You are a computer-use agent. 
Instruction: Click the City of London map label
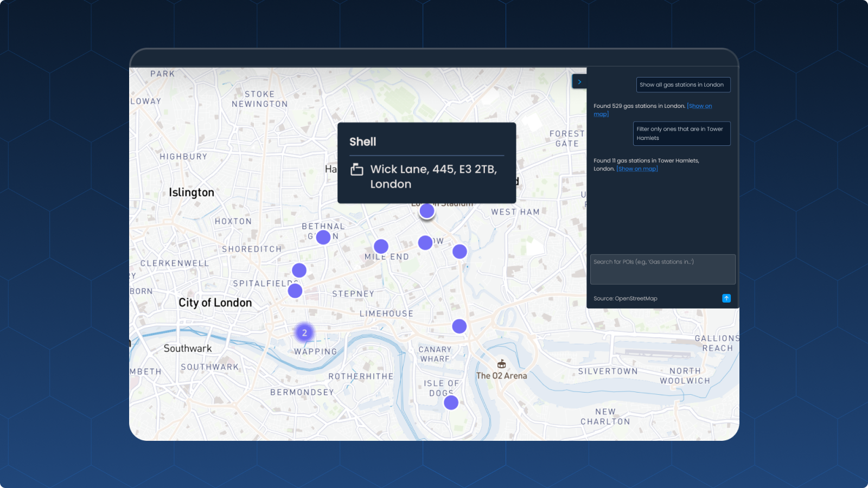pos(215,303)
